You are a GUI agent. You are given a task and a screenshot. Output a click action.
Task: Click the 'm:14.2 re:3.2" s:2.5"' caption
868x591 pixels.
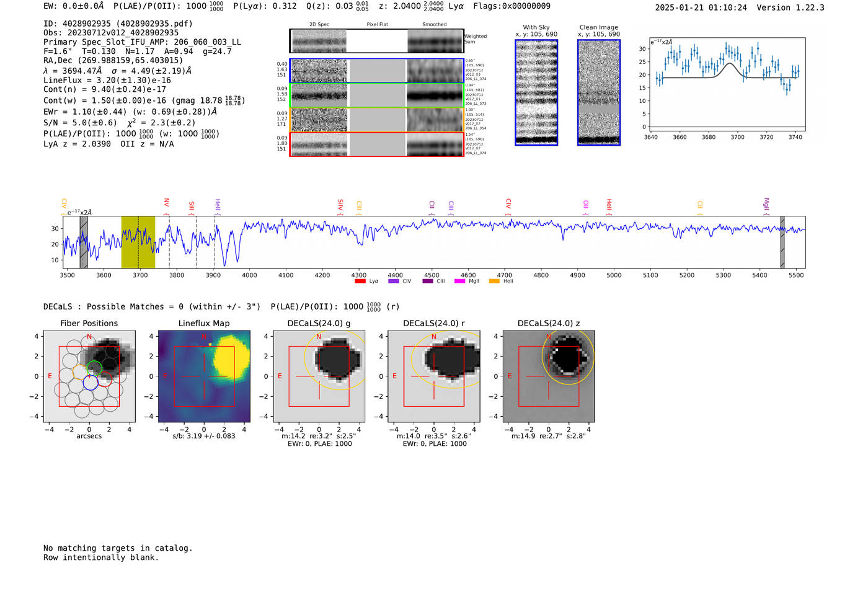(319, 436)
